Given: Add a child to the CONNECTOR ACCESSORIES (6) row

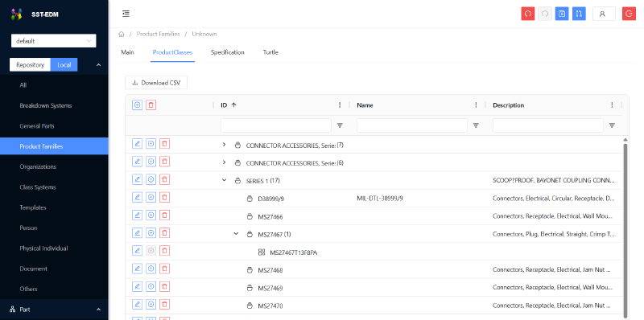Looking at the screenshot, I should coord(151,162).
